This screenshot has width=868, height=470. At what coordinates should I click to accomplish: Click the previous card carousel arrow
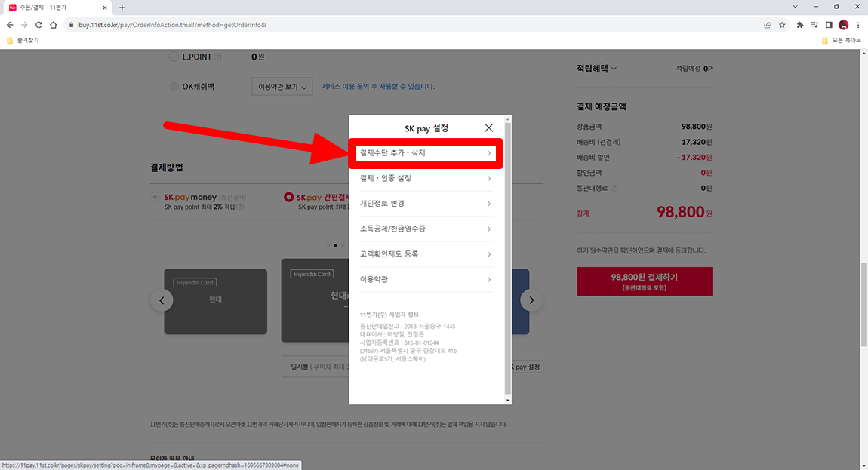162,300
